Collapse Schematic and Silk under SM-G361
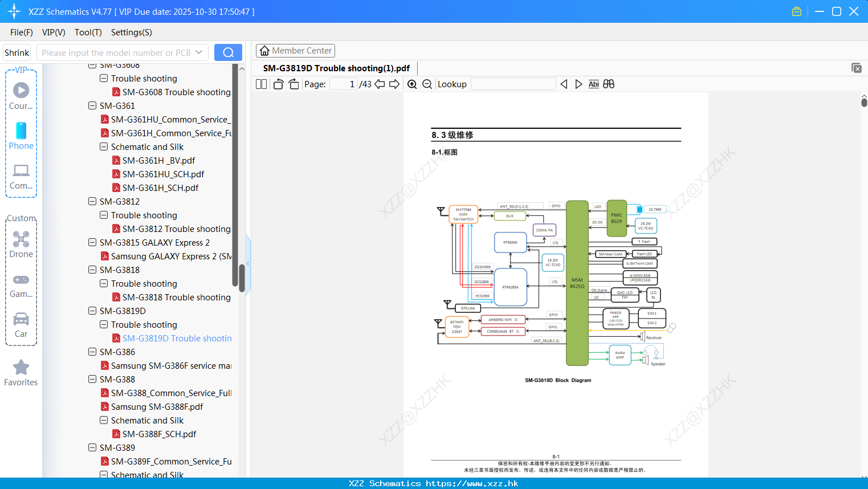Viewport: 868px width, 489px height. [x=104, y=146]
